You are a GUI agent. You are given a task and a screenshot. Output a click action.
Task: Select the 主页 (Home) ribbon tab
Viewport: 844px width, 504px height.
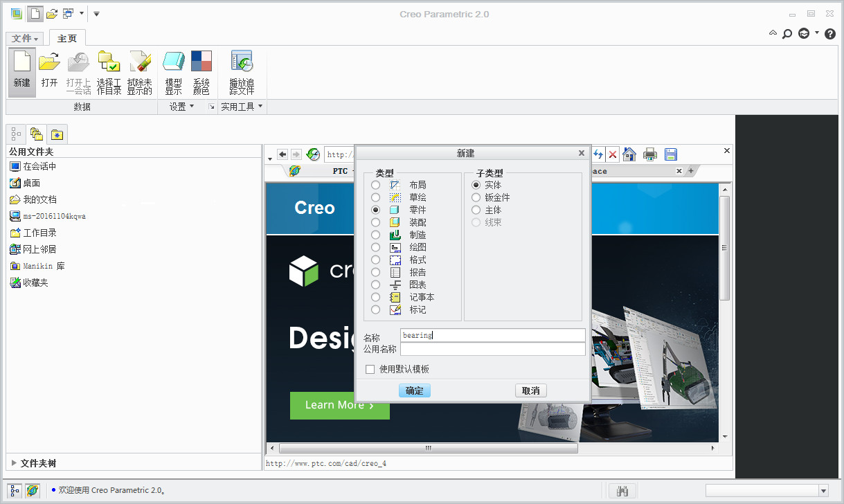click(x=67, y=39)
